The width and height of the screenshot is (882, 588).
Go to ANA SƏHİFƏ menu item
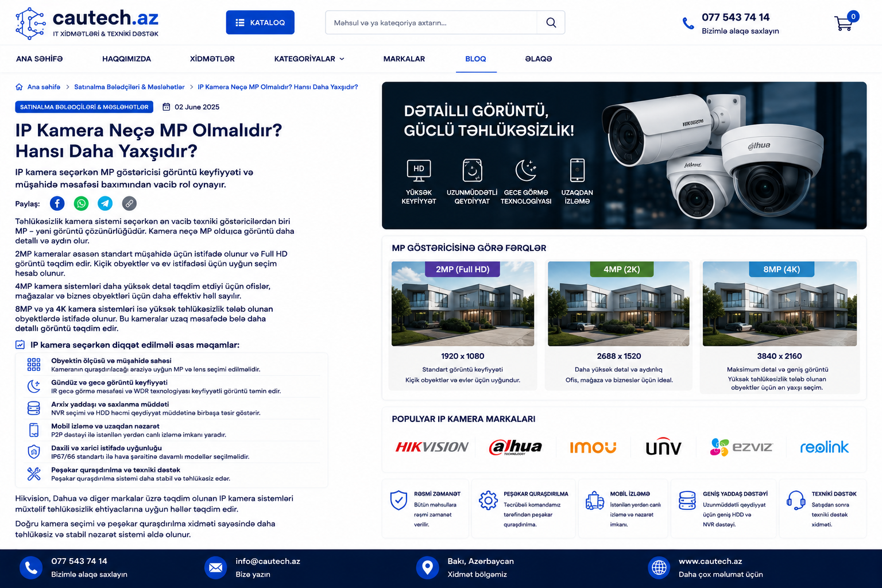[x=40, y=59]
